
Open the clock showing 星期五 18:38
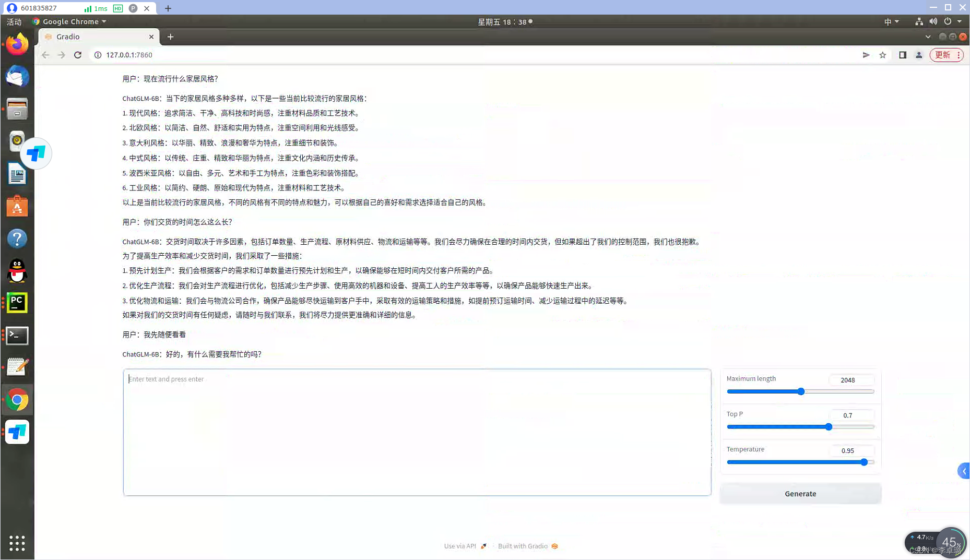click(x=505, y=21)
